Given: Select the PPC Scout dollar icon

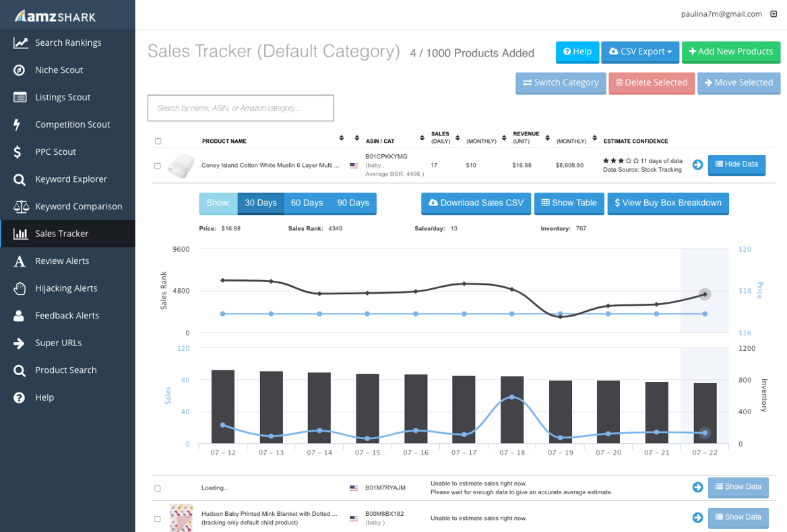Looking at the screenshot, I should (17, 152).
